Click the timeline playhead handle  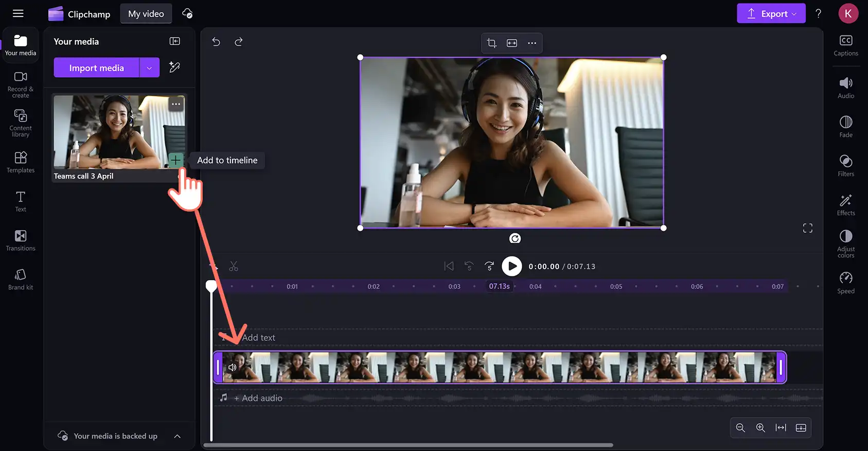(x=211, y=286)
